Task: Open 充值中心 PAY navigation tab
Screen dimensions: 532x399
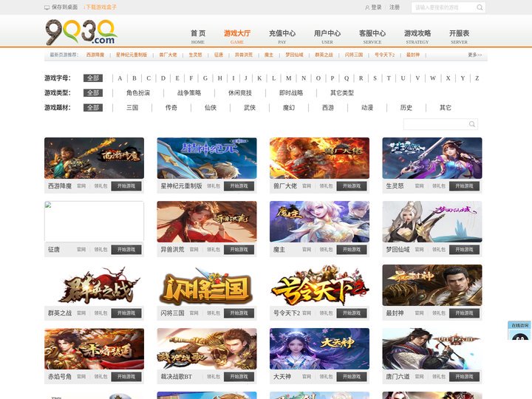Action: (282, 37)
